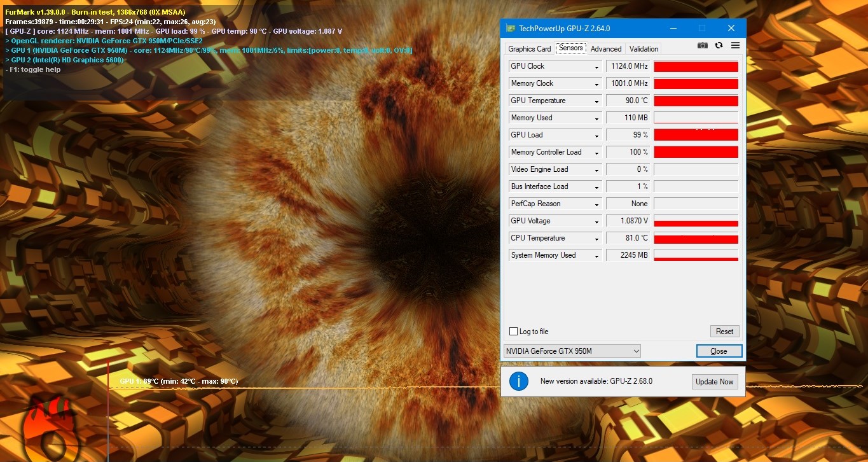Open the NVIDIA GeForce GTX 950M selector
Image resolution: width=868 pixels, height=462 pixels.
572,351
